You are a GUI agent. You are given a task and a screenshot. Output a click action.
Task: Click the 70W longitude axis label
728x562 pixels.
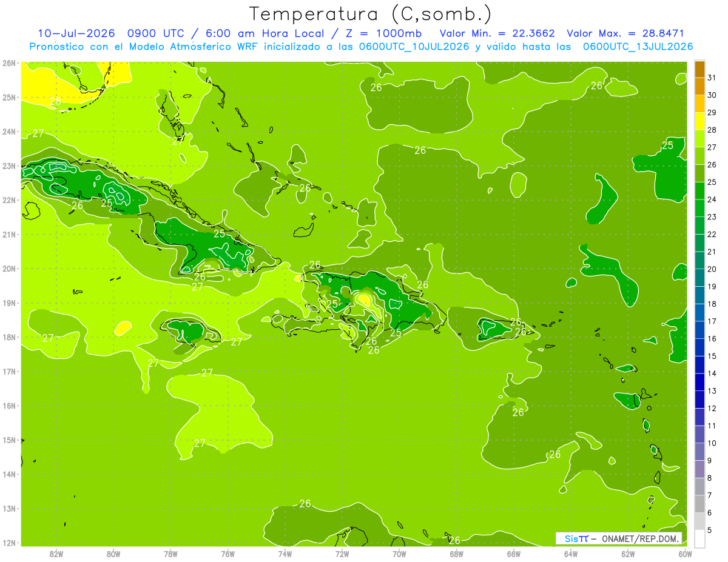[x=399, y=554]
